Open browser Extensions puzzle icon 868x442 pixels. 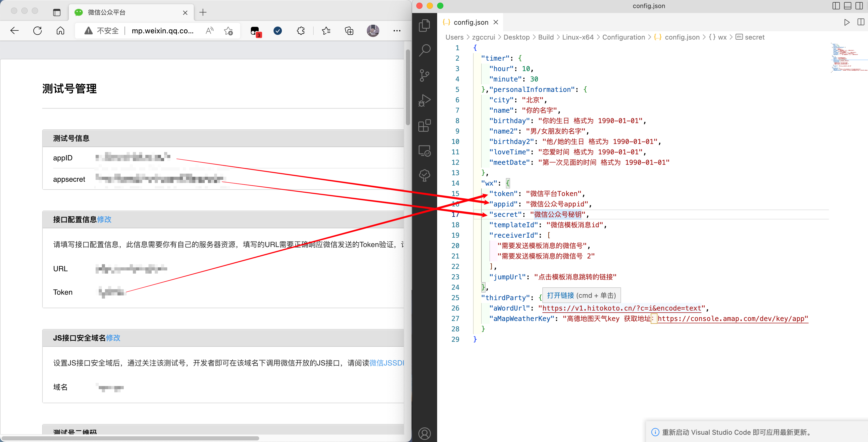click(301, 31)
